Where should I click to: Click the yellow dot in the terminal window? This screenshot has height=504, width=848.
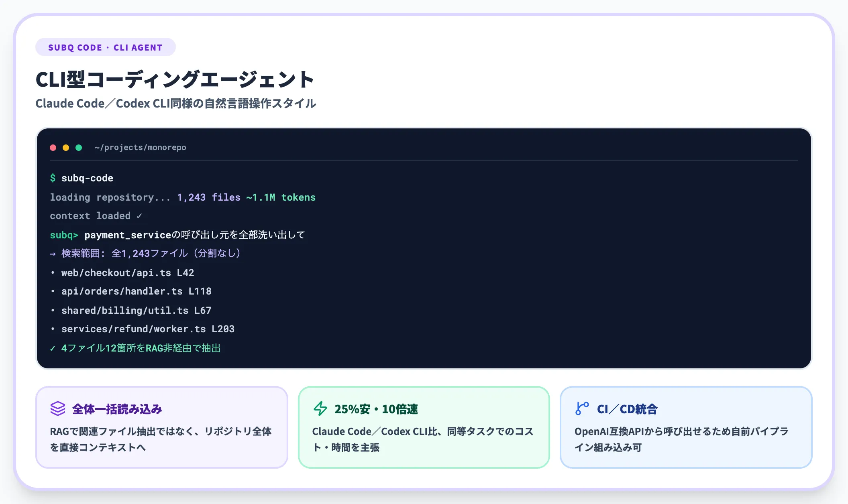(66, 148)
